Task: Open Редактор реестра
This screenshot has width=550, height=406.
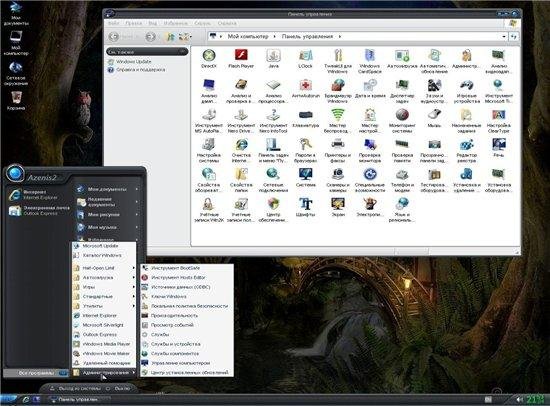Action: point(467,150)
